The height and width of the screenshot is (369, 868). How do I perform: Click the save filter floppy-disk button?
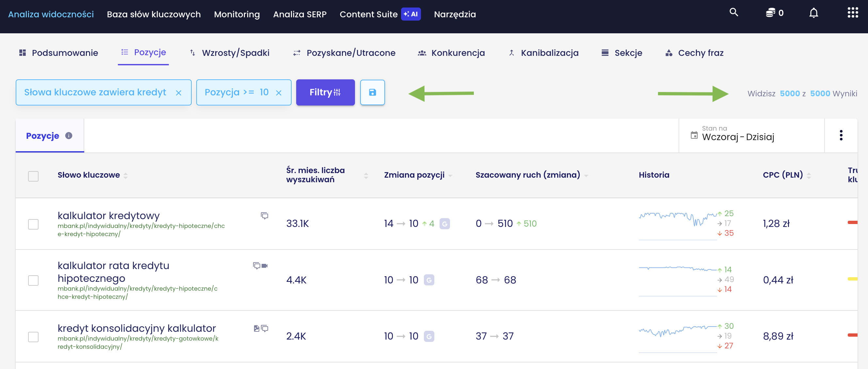[372, 92]
